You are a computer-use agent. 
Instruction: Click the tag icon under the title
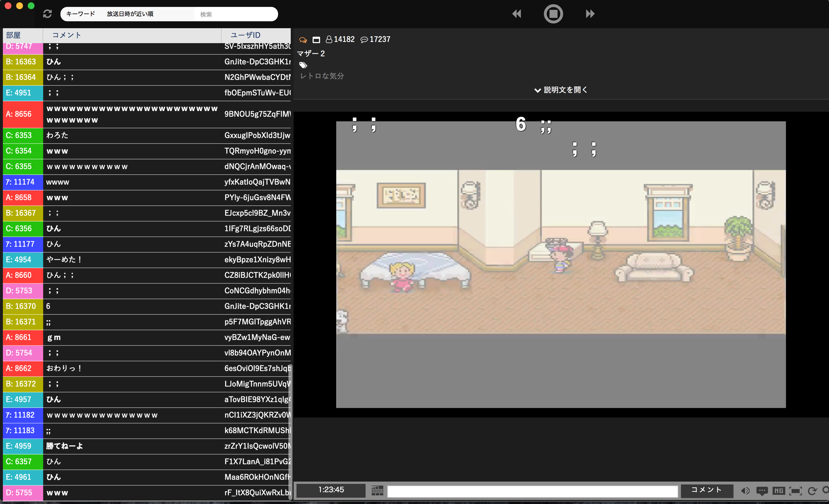point(303,65)
